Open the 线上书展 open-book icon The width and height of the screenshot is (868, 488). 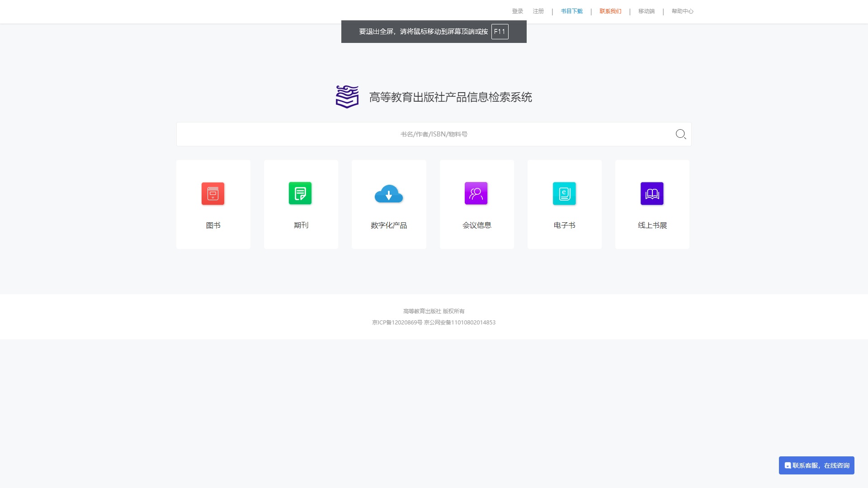pyautogui.click(x=652, y=193)
